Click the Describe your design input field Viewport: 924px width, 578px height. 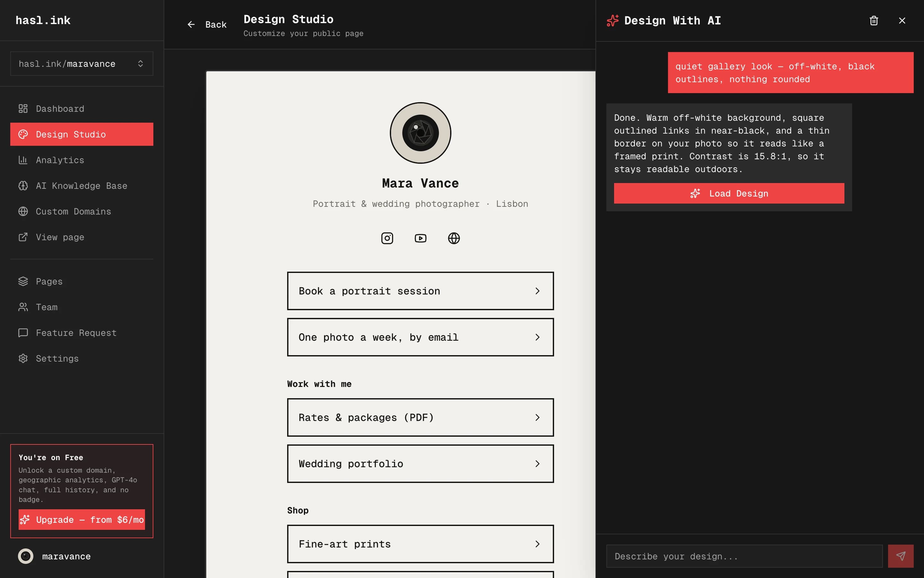(744, 556)
